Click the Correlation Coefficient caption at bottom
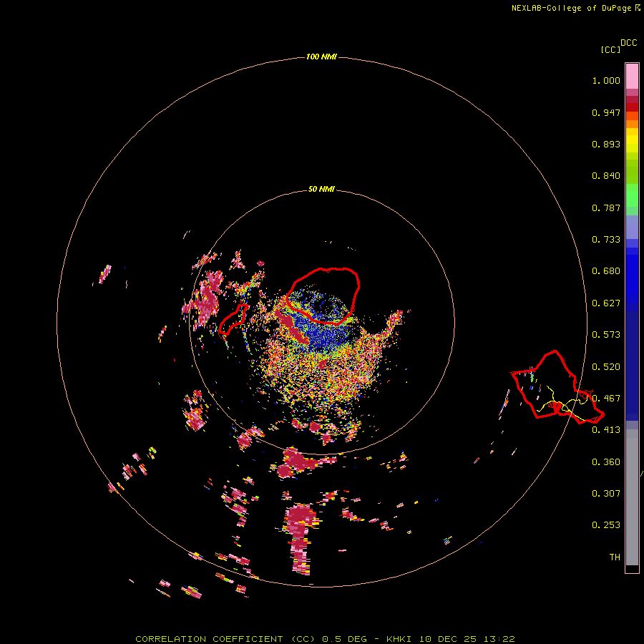Image resolution: width=644 pixels, height=644 pixels. click(x=325, y=639)
